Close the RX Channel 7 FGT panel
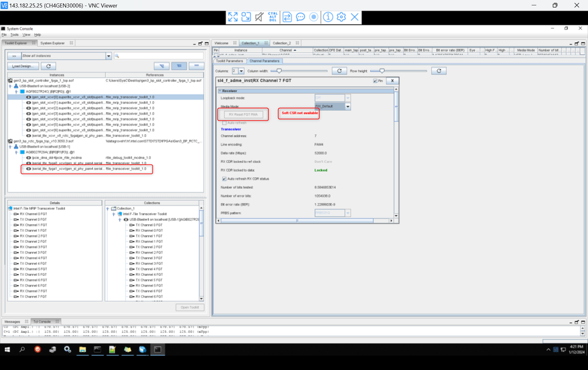Viewport: 588px width, 370px height. click(392, 81)
